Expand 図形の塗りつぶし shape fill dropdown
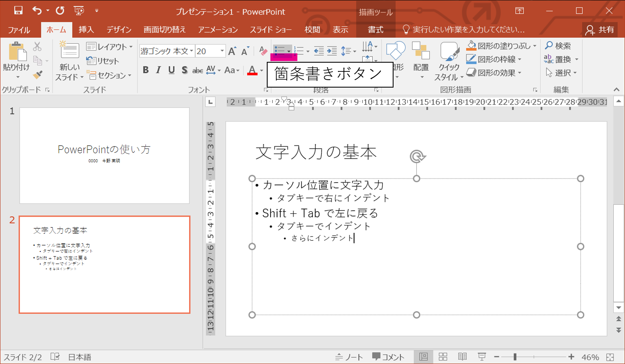Viewport: 625px width, 364px height. pos(535,46)
